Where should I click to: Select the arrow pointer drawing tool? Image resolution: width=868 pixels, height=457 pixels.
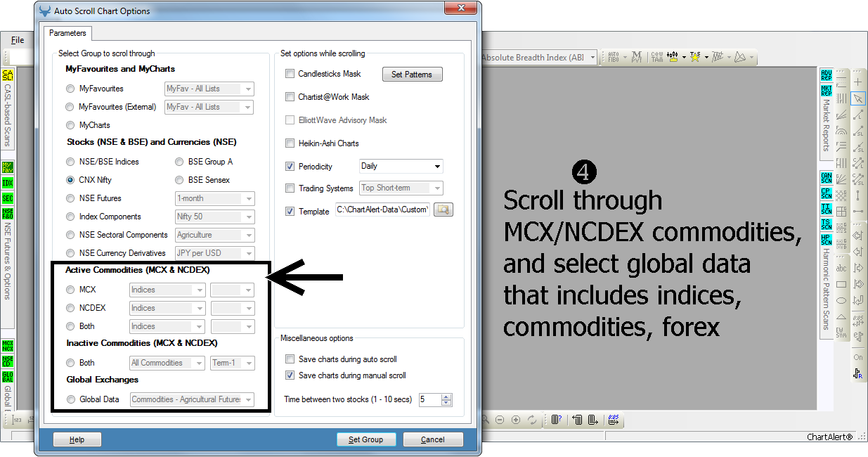pos(858,98)
